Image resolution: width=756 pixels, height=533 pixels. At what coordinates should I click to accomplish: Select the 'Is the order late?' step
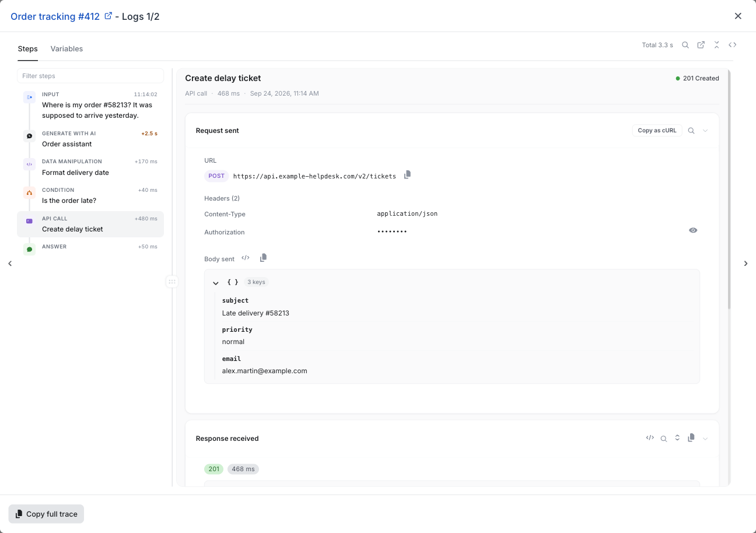tap(90, 195)
